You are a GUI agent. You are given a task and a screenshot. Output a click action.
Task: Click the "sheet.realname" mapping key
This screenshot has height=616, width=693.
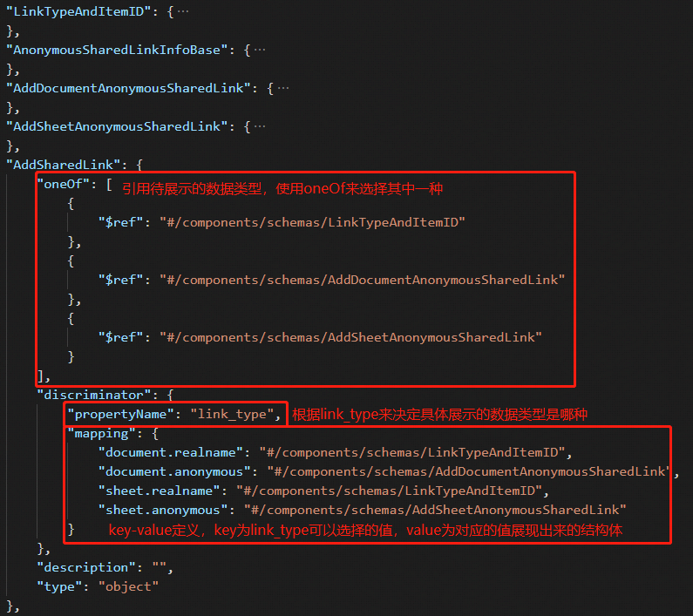coord(160,491)
